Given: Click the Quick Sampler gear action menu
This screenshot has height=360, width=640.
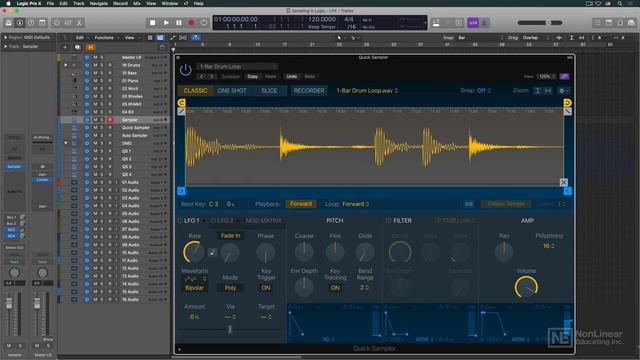Looking at the screenshot, I should click(563, 91).
